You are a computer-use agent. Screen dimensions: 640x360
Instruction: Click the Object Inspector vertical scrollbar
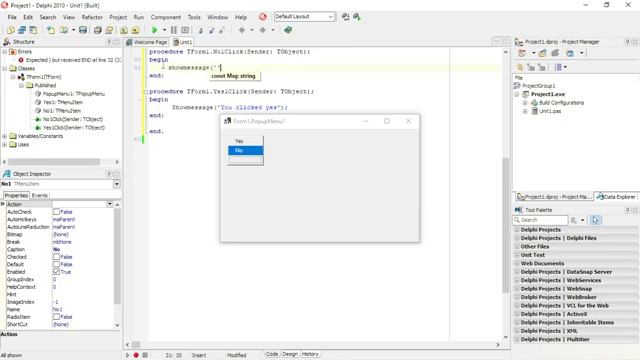[117, 256]
